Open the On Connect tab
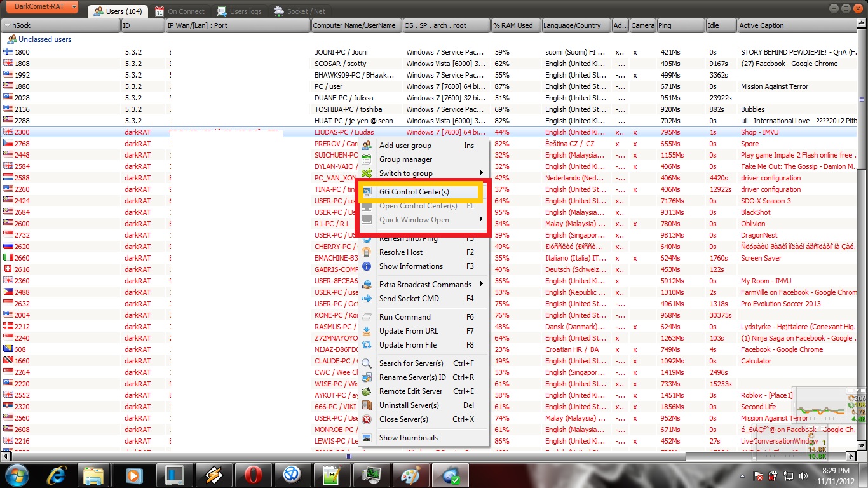868x488 pixels. point(181,11)
